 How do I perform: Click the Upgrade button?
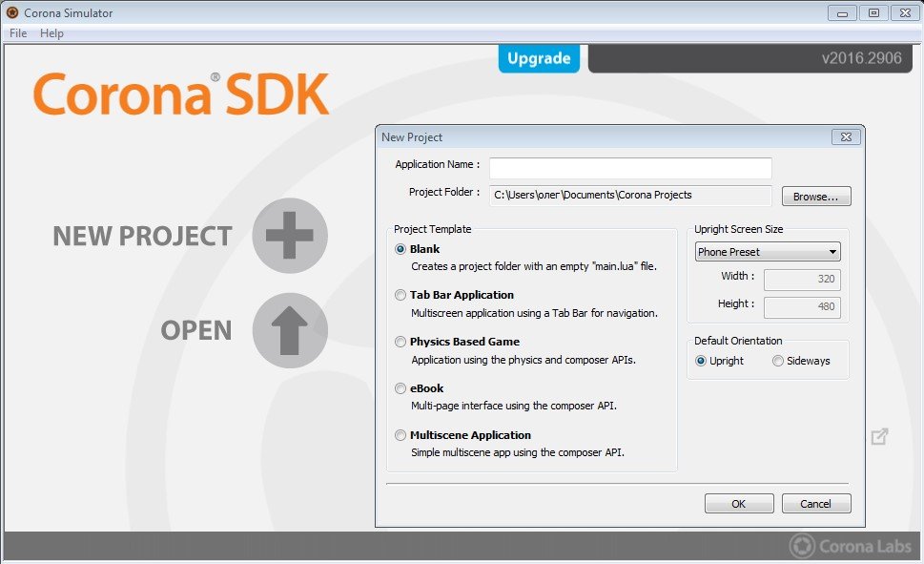(539, 58)
